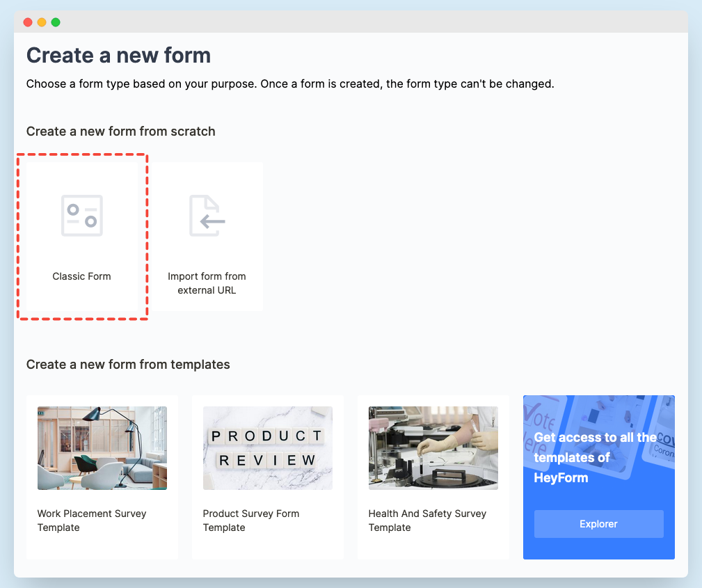
Task: Close the window with the red button
Action: click(28, 22)
